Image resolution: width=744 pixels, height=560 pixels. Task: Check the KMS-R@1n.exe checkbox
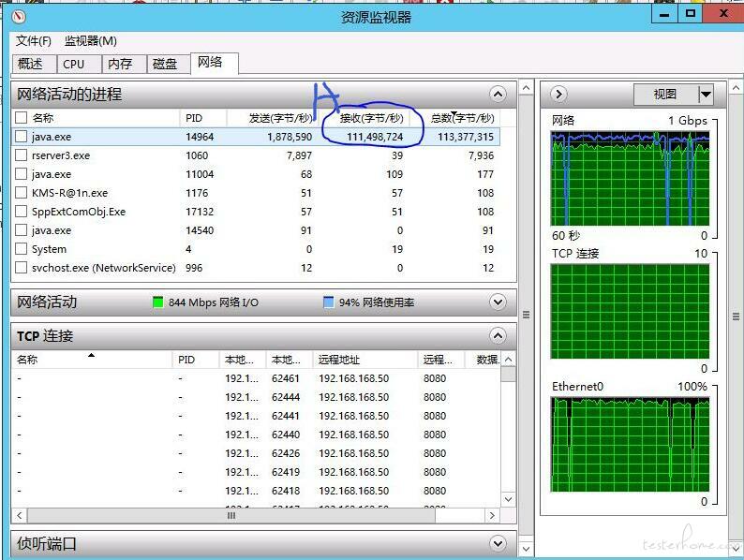coord(21,193)
